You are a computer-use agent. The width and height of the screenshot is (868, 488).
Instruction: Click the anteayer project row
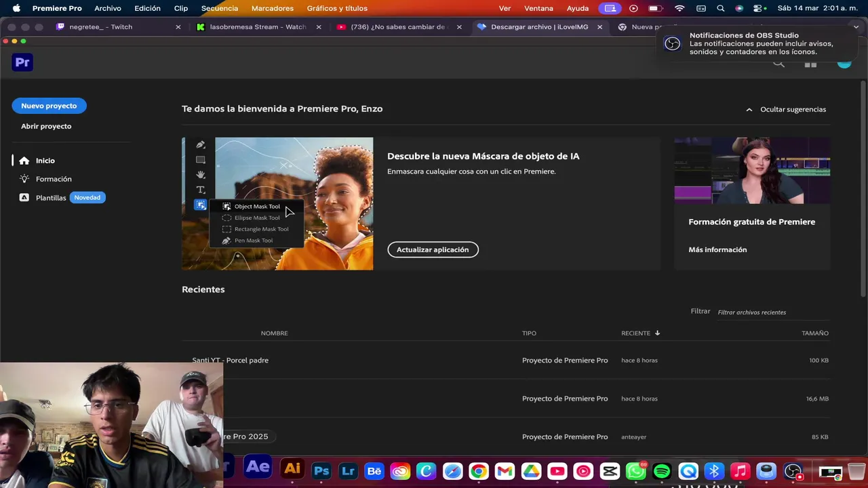[x=507, y=436]
